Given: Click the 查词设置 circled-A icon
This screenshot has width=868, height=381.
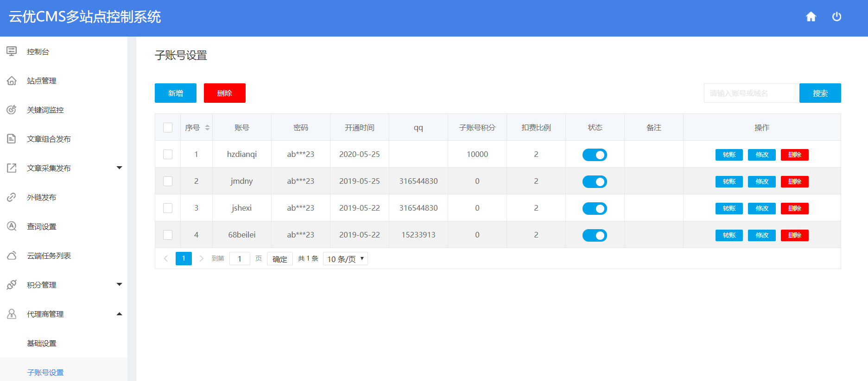Looking at the screenshot, I should 12,226.
